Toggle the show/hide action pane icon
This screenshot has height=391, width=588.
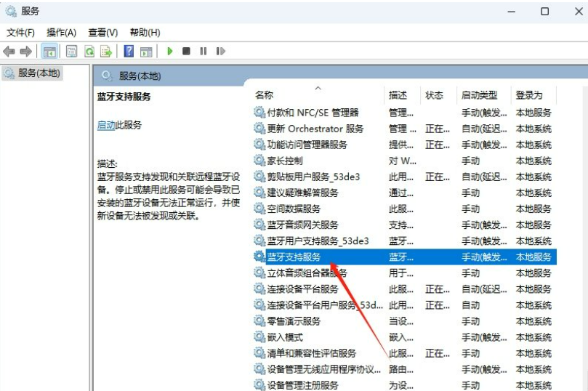146,51
